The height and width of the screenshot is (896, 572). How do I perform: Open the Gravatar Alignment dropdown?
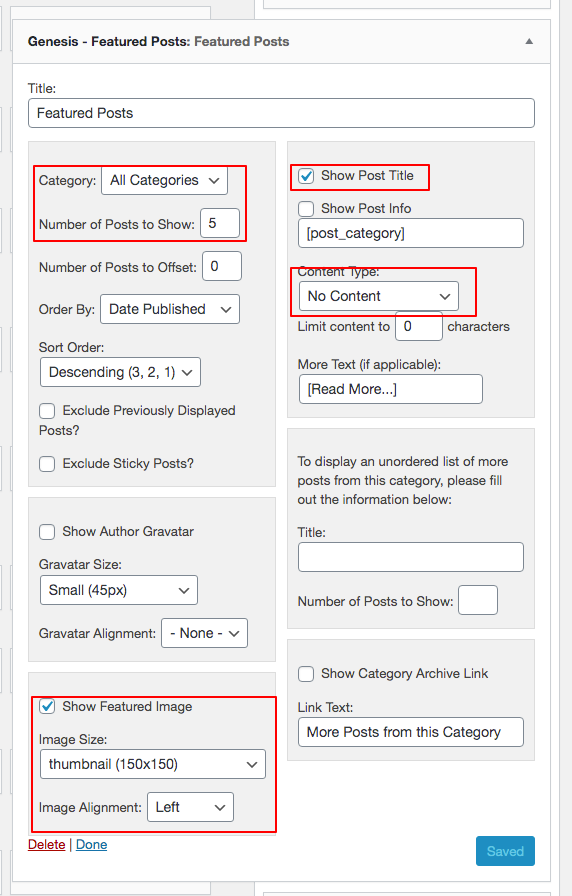[205, 633]
